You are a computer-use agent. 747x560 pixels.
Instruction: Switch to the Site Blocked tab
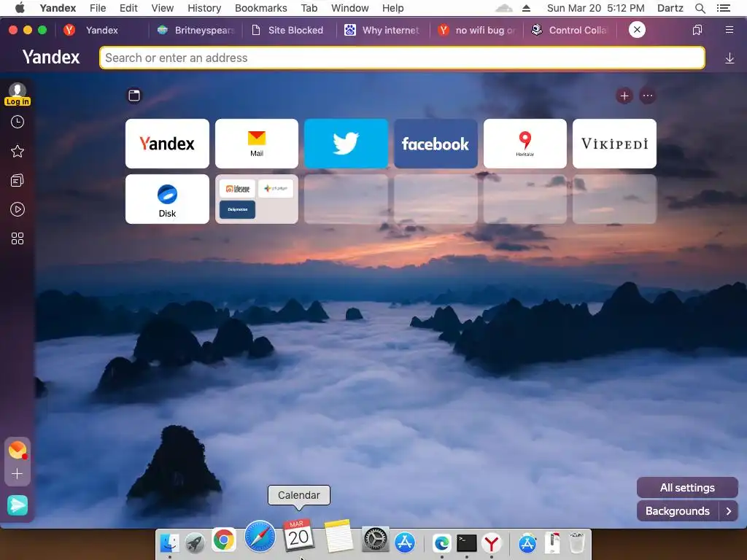[287, 30]
